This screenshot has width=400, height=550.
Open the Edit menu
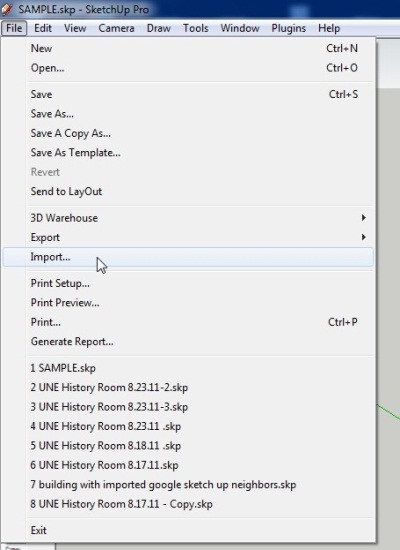pos(43,28)
